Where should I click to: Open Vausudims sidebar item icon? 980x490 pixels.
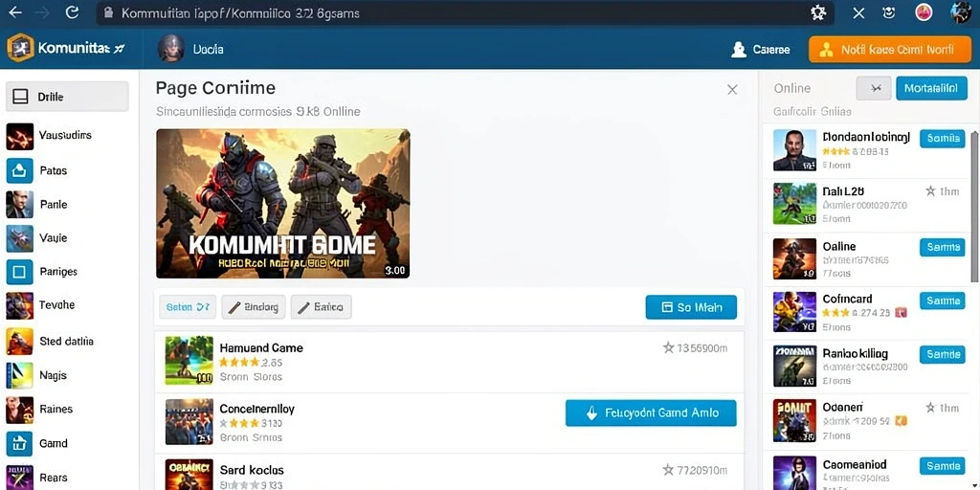[19, 136]
